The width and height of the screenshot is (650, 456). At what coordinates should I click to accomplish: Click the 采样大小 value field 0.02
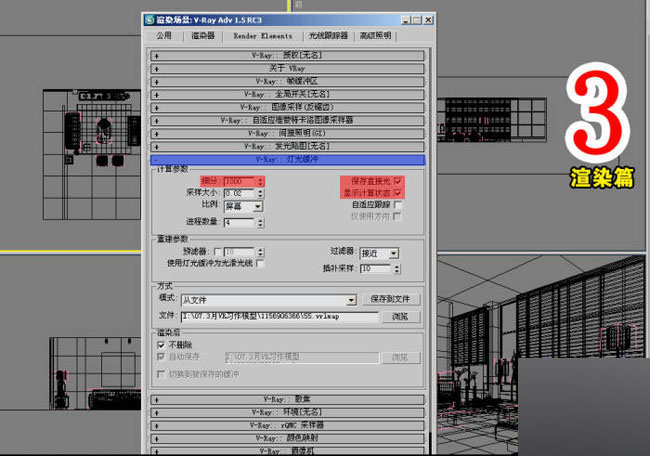point(239,193)
